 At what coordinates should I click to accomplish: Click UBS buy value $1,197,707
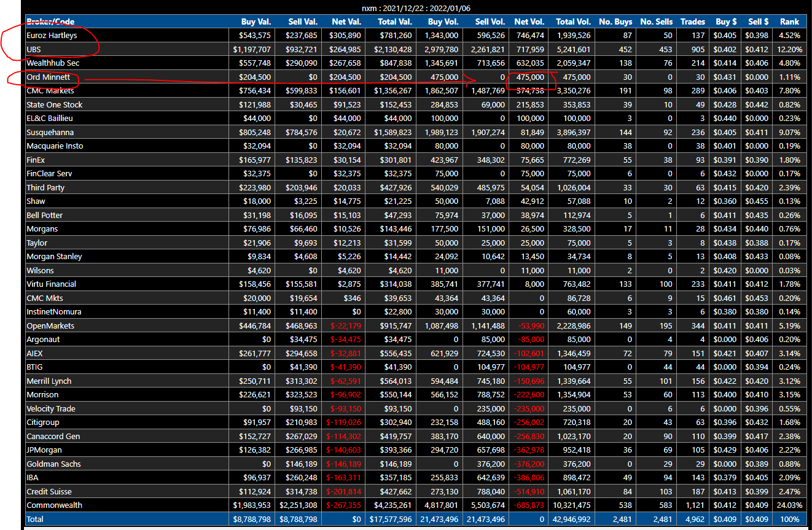pyautogui.click(x=252, y=49)
